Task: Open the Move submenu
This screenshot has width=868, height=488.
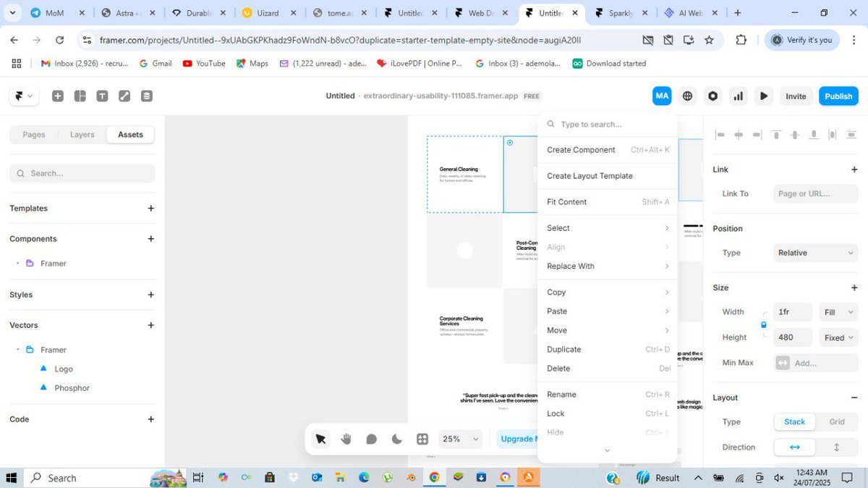Action: 608,330
